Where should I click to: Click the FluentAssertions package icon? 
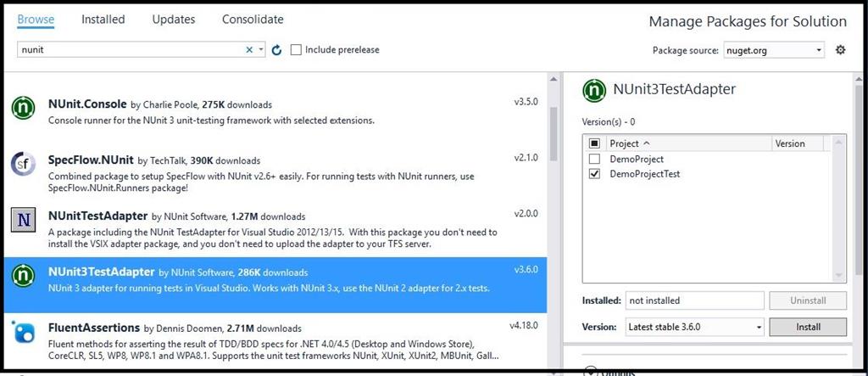point(23,331)
